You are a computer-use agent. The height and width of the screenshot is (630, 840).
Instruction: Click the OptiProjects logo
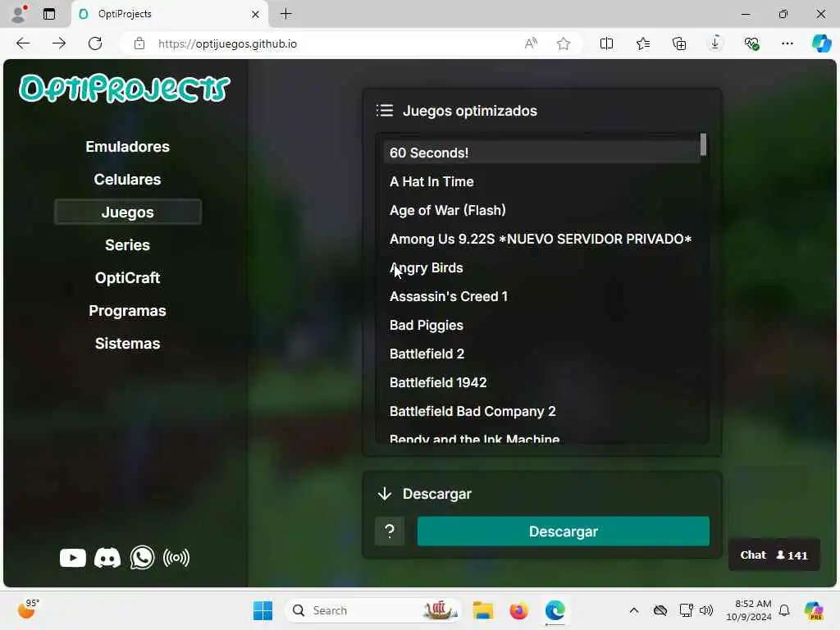coord(125,89)
